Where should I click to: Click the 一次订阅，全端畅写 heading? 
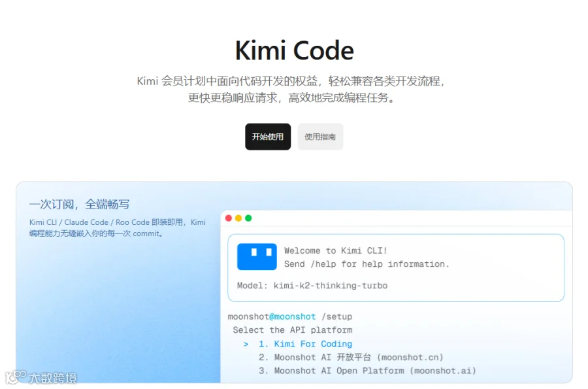[x=80, y=204]
